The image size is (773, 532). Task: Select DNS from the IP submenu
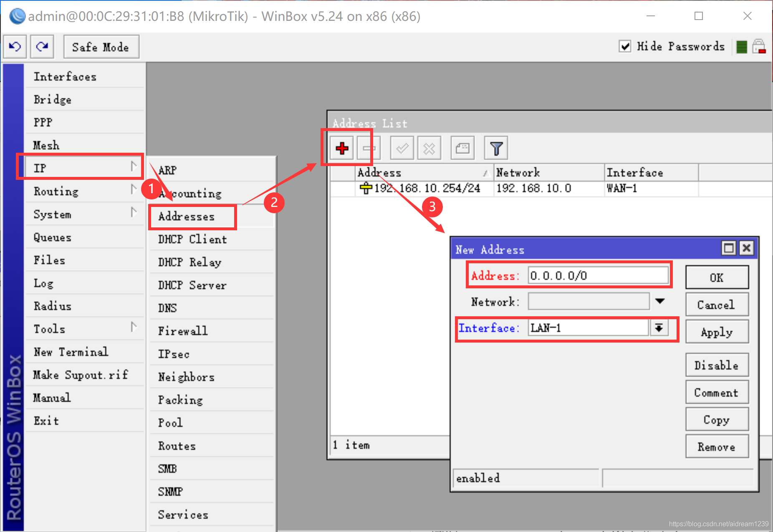coord(212,308)
